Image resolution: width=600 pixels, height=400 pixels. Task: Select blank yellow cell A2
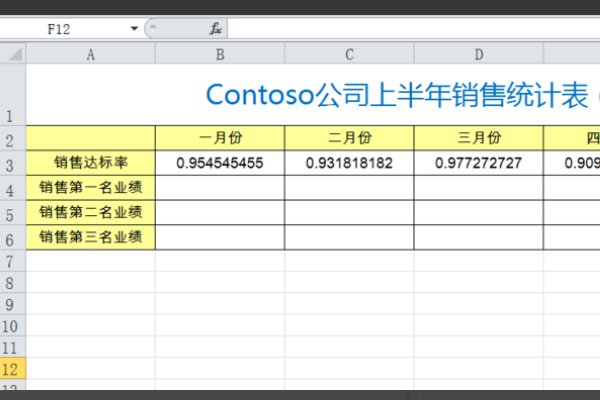(x=91, y=138)
